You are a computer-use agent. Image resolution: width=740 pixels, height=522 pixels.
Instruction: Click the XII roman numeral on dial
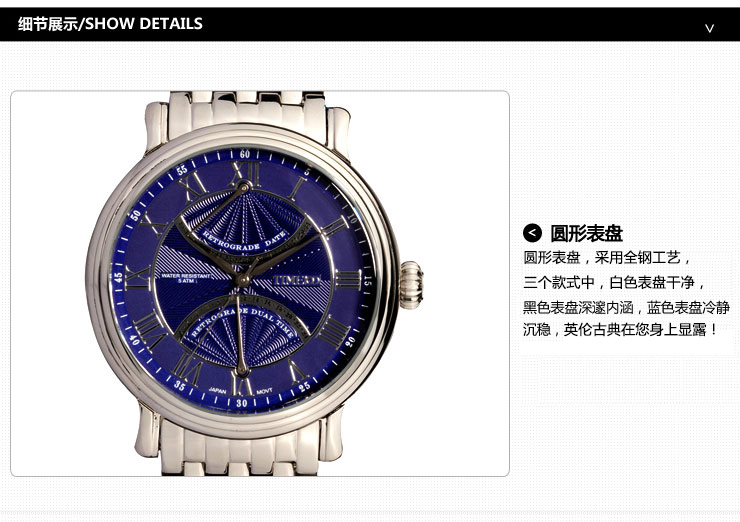[245, 173]
